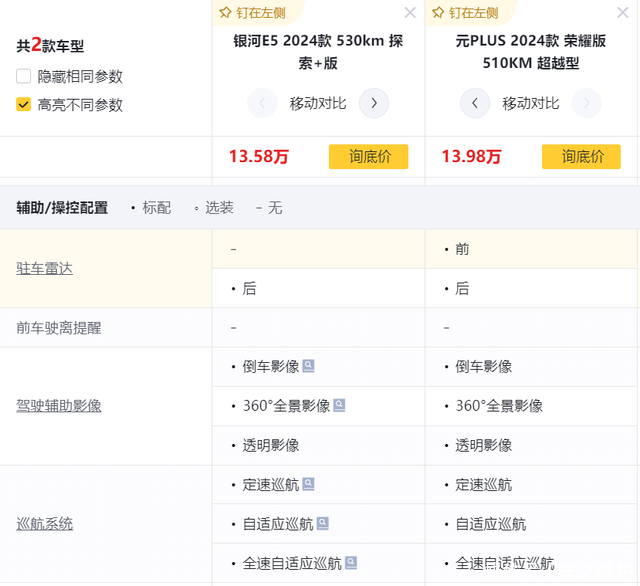Click pin icon above 银河E5 column
The height and width of the screenshot is (586, 640).
click(226, 13)
